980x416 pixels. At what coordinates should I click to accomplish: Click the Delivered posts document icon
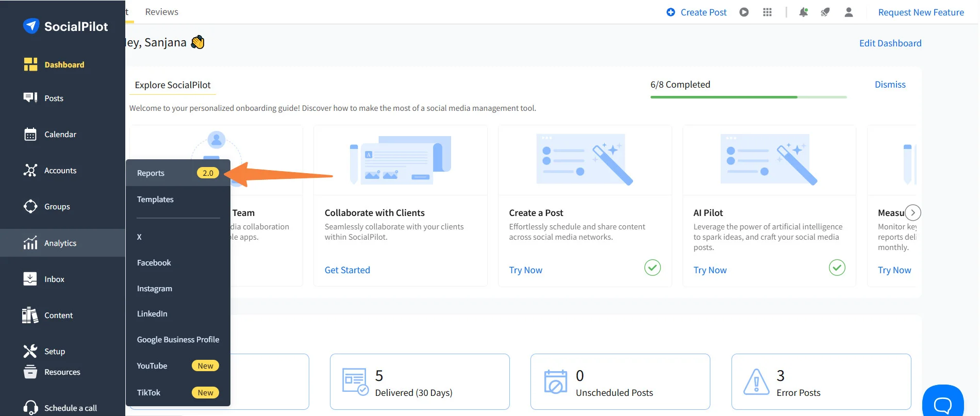tap(356, 381)
